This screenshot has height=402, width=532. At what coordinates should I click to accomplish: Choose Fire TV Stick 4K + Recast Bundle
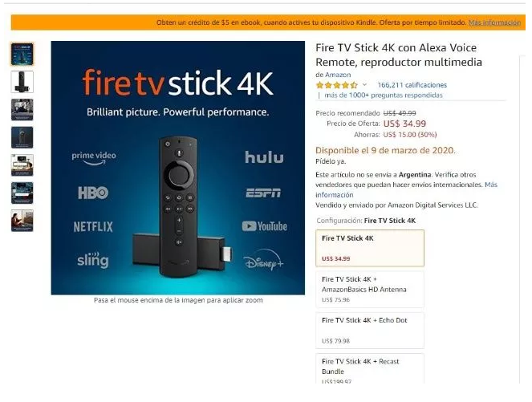[370, 368]
